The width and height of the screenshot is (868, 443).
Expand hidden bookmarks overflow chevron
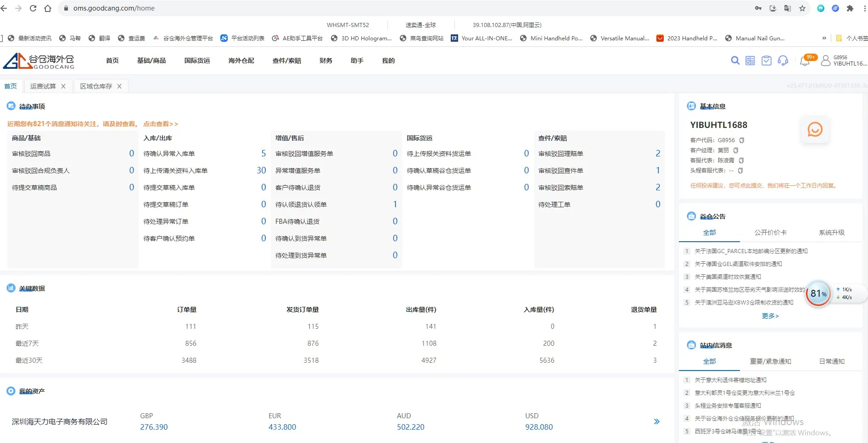pyautogui.click(x=824, y=38)
